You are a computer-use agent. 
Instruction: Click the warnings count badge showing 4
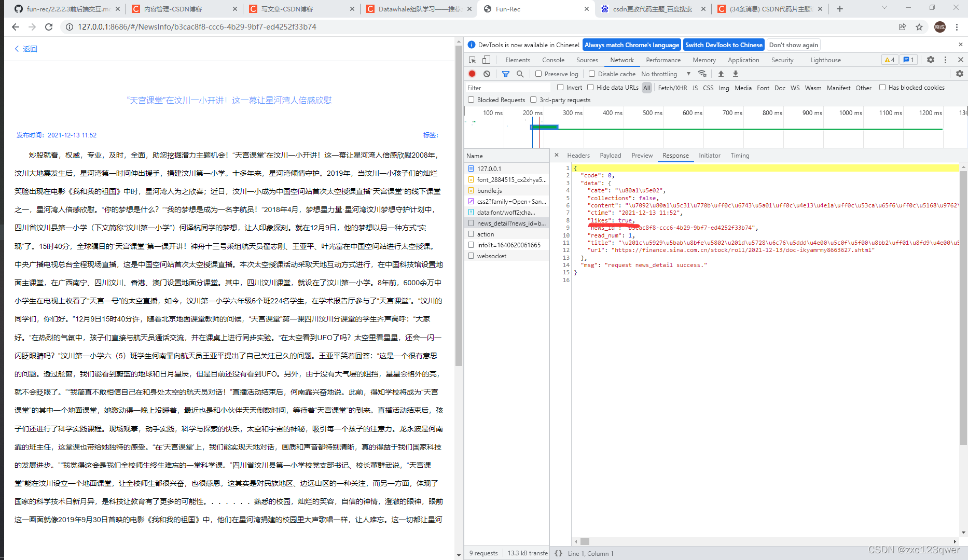coord(890,60)
